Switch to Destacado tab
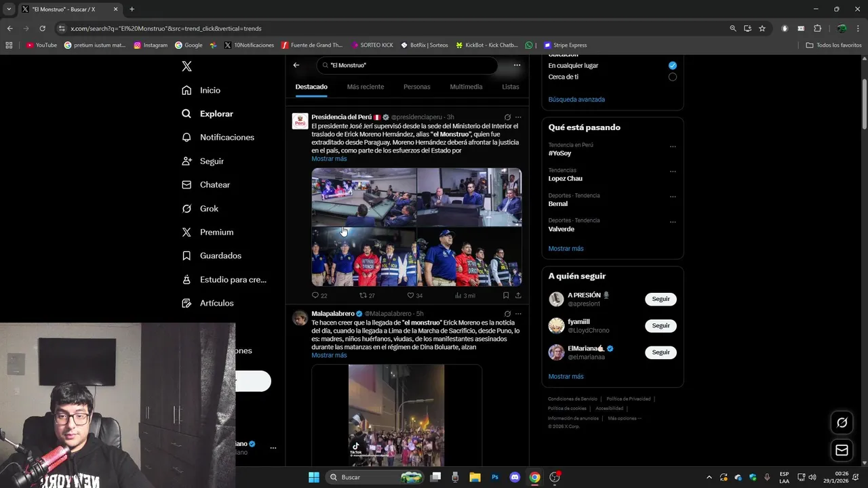This screenshot has width=868, height=488. coord(311,87)
